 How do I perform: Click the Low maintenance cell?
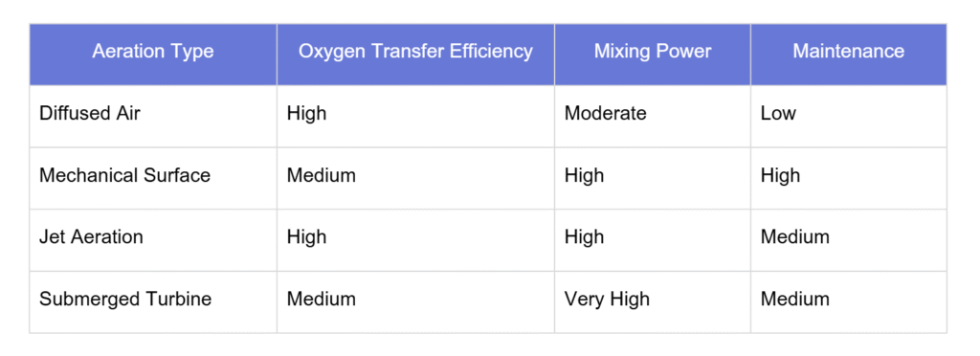tap(849, 116)
